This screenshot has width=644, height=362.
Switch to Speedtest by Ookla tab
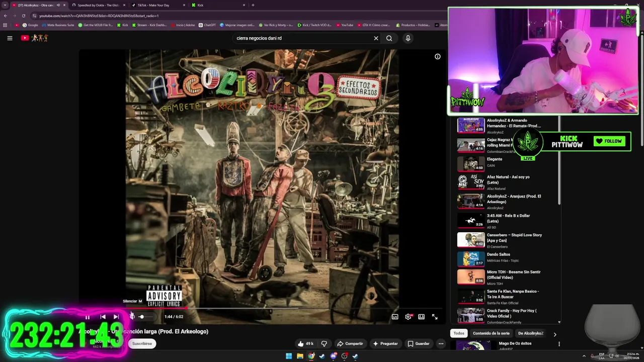(x=99, y=5)
